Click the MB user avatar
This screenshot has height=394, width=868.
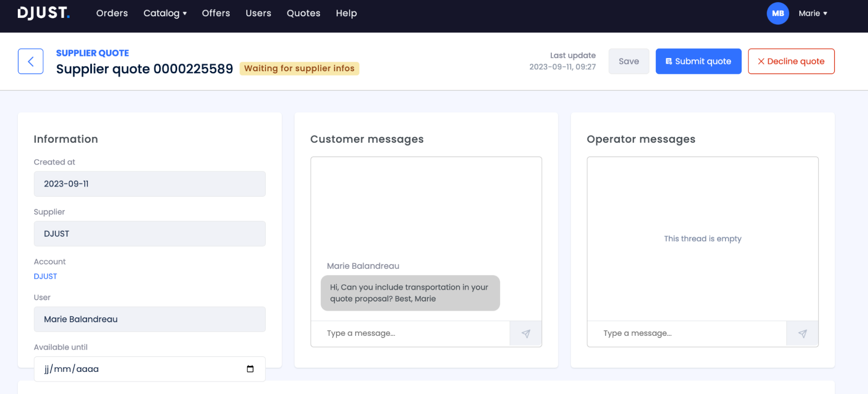click(777, 13)
